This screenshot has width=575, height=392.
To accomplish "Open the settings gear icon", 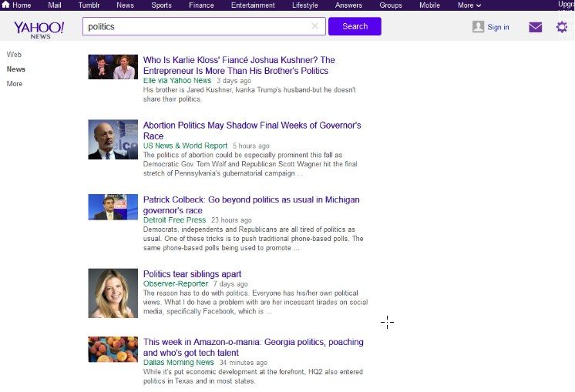I will [x=561, y=27].
